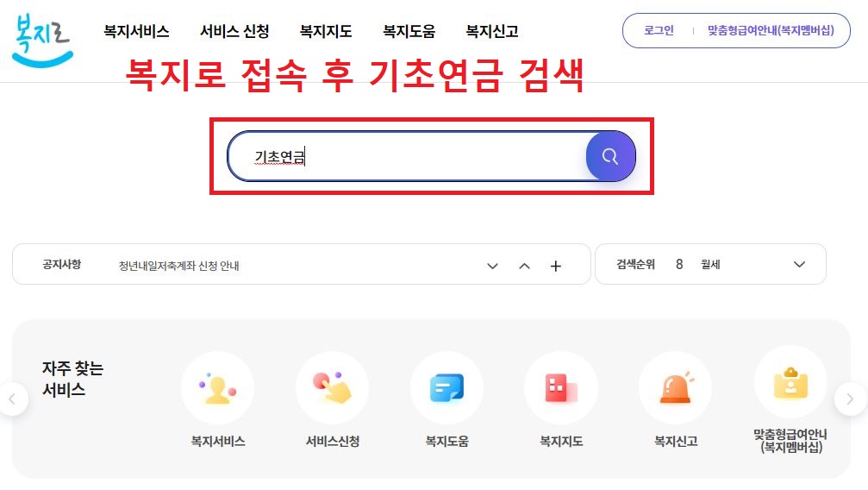Image resolution: width=868 pixels, height=490 pixels.
Task: Click the 로그인 link
Action: [659, 30]
